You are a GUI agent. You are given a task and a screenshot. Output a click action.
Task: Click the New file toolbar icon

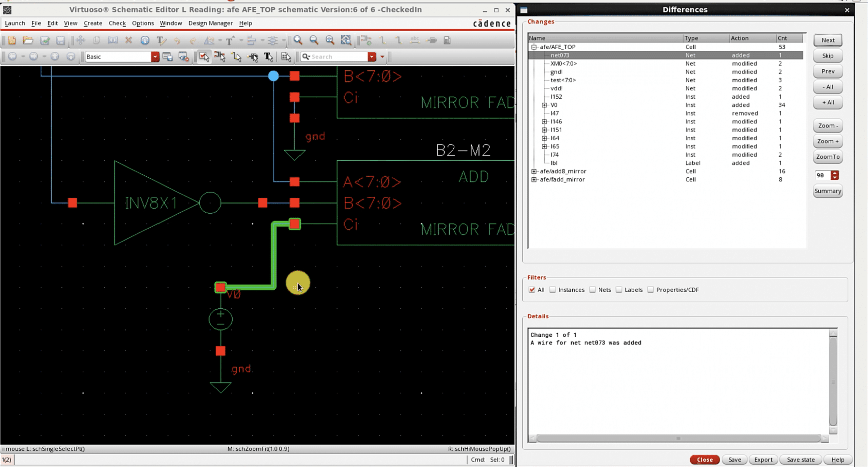[12, 40]
